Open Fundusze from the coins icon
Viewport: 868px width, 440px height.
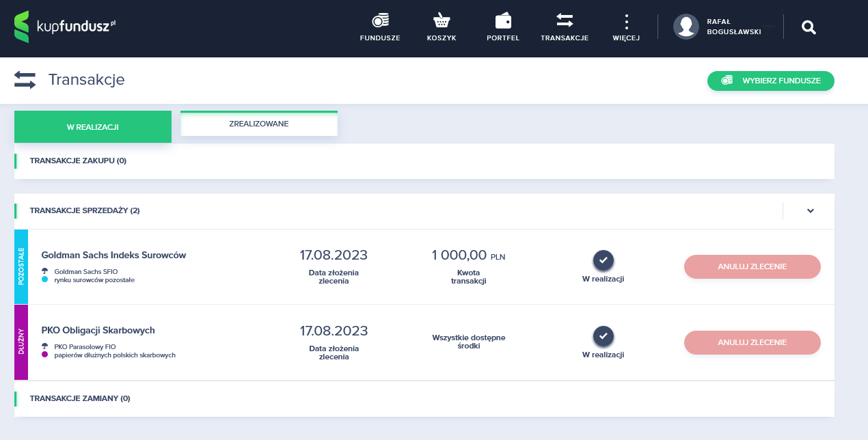tap(380, 20)
